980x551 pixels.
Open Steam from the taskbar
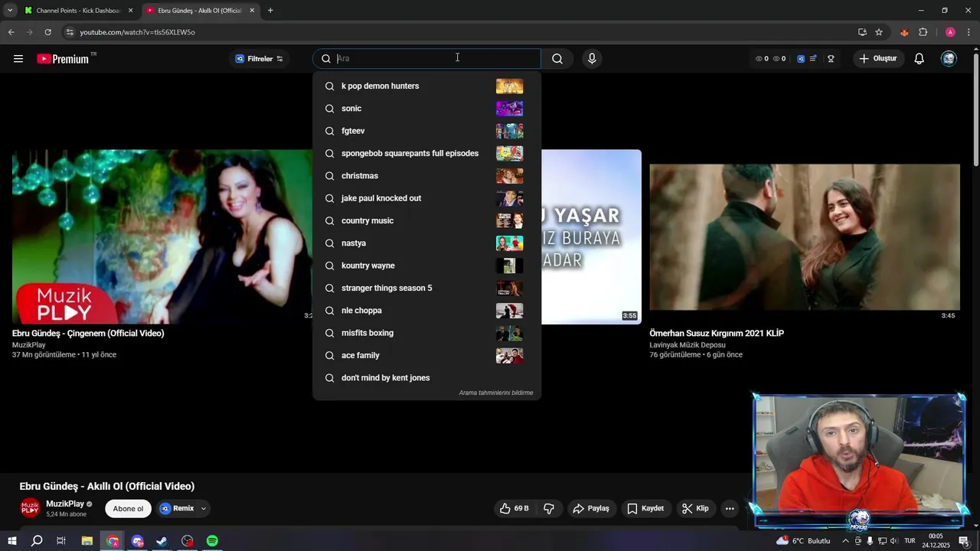tap(162, 541)
